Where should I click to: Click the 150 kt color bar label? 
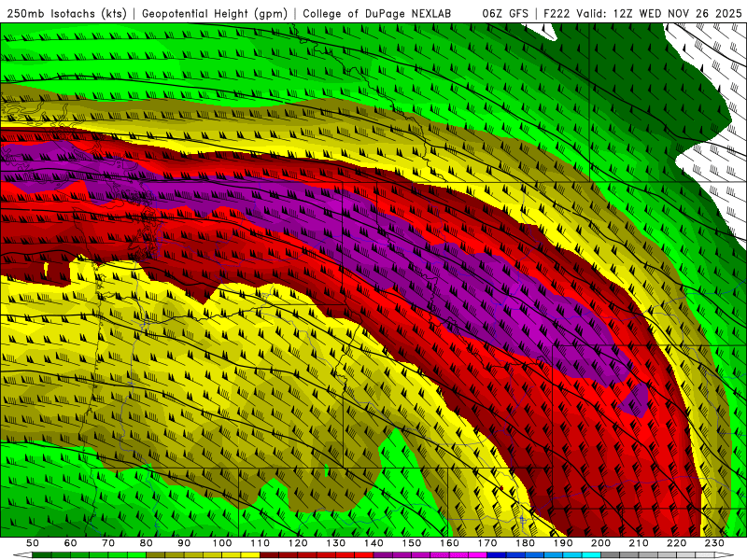[412, 543]
